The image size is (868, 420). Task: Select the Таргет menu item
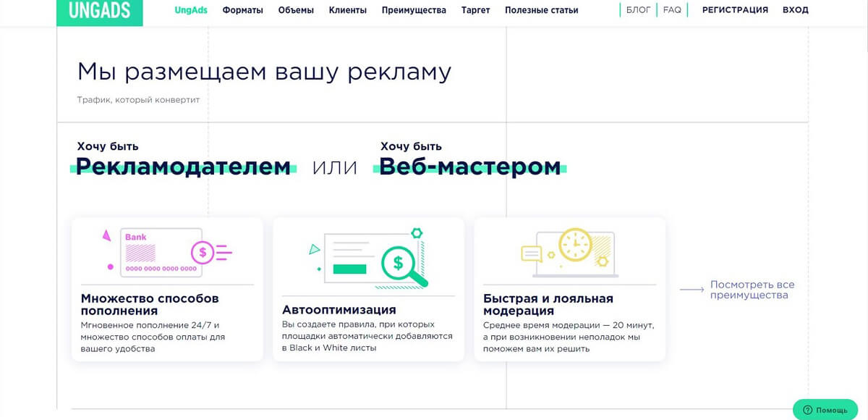(x=475, y=10)
